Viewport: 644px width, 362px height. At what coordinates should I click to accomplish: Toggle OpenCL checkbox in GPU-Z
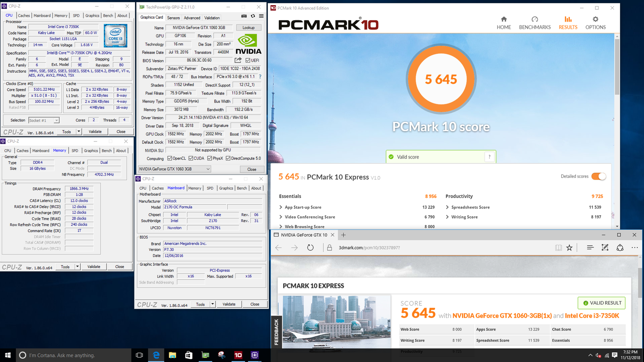(x=170, y=159)
